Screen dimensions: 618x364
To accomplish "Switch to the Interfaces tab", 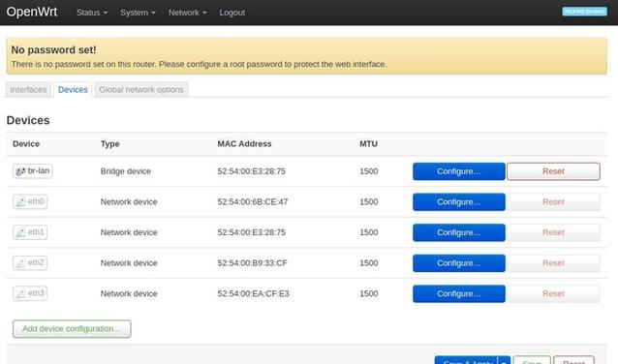I will (28, 90).
